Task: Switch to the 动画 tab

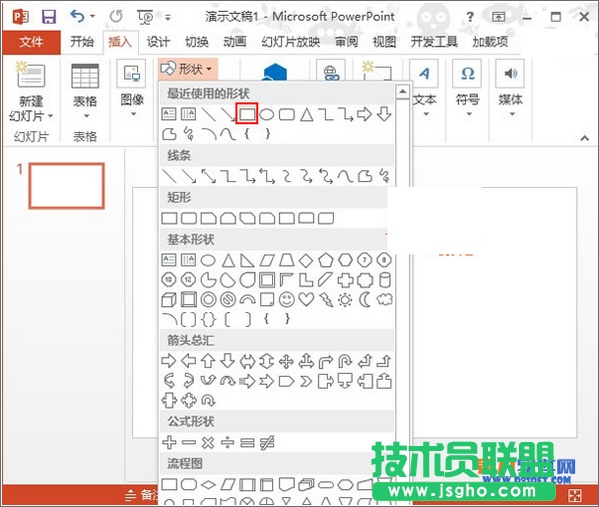Action: point(235,41)
